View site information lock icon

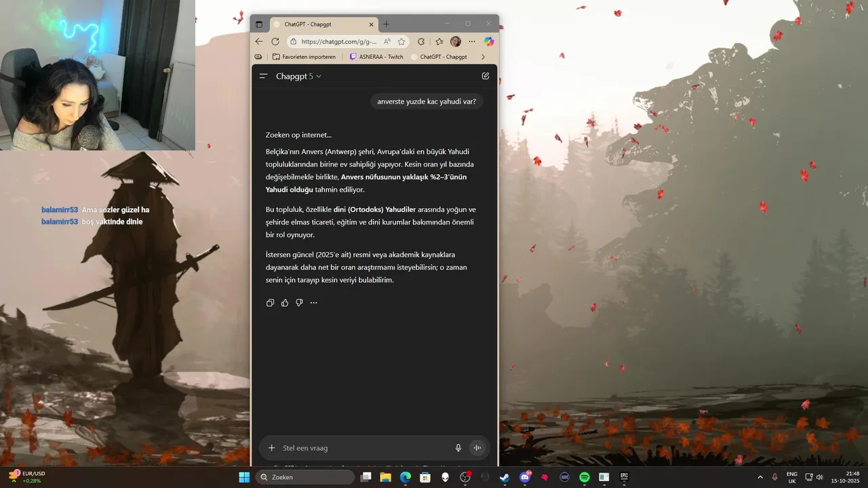coord(294,41)
